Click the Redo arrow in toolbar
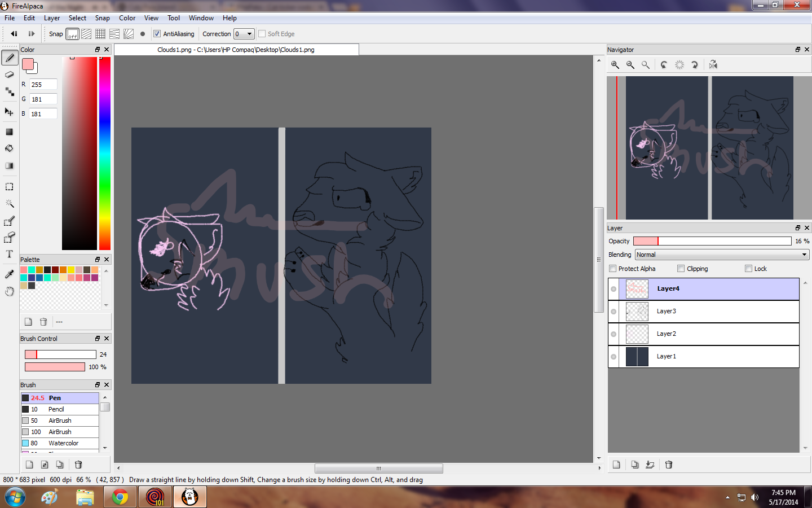 (x=32, y=34)
